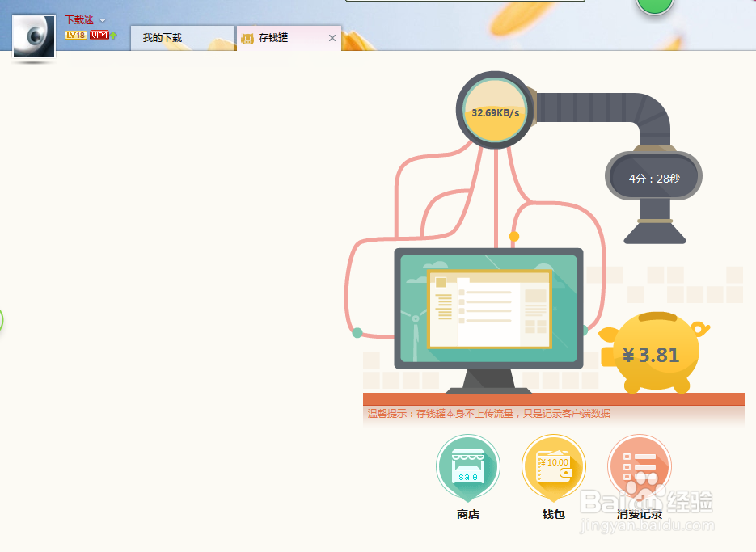Click the 钱包 label text
The height and width of the screenshot is (552, 756).
coord(554,514)
